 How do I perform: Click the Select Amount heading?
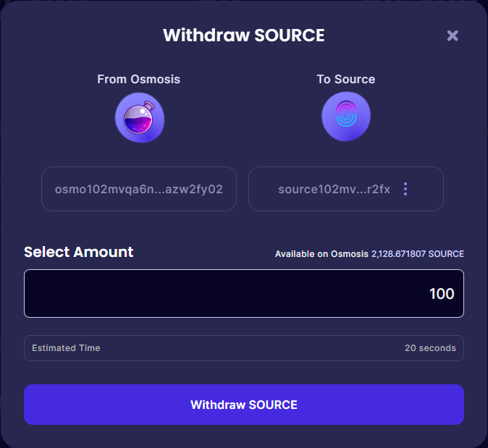pyautogui.click(x=79, y=252)
